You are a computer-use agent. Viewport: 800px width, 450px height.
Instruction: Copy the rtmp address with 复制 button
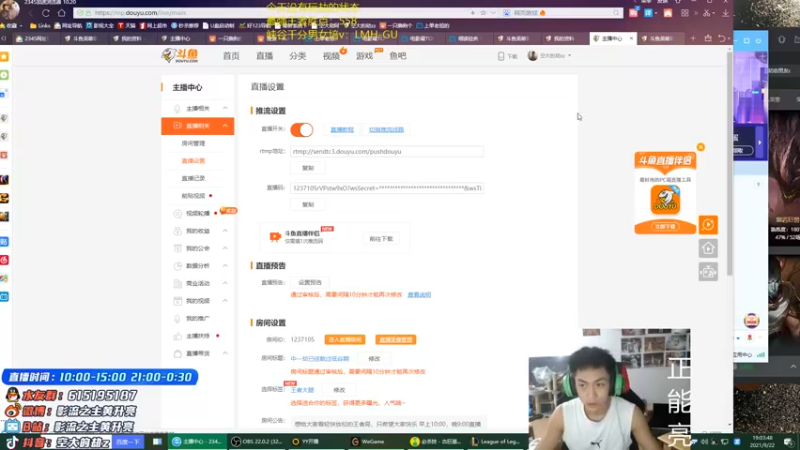click(308, 168)
